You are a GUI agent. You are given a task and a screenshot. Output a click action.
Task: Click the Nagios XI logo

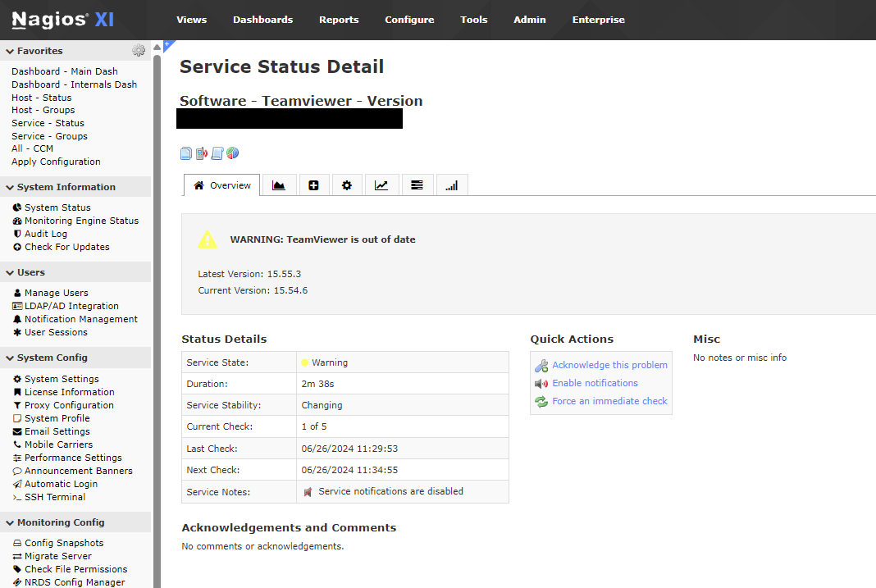(x=62, y=20)
